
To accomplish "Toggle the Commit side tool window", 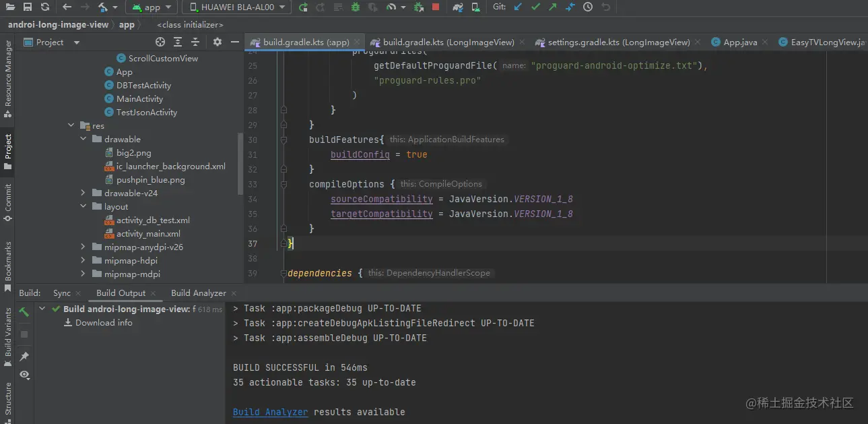I will pyautogui.click(x=8, y=202).
